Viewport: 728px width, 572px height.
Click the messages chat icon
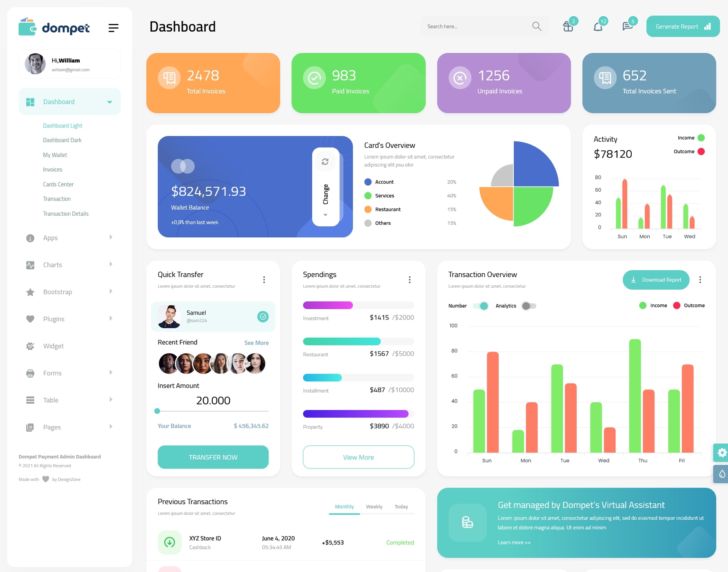pos(628,26)
